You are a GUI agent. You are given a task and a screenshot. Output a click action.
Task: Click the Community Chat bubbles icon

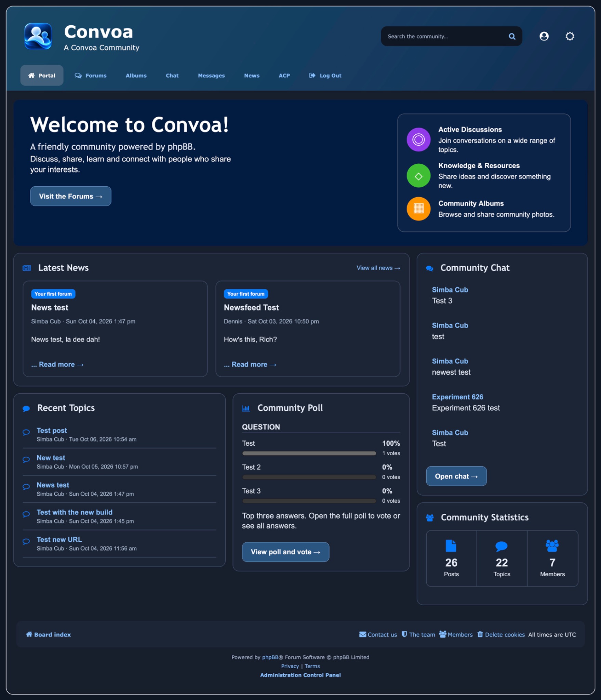click(430, 268)
